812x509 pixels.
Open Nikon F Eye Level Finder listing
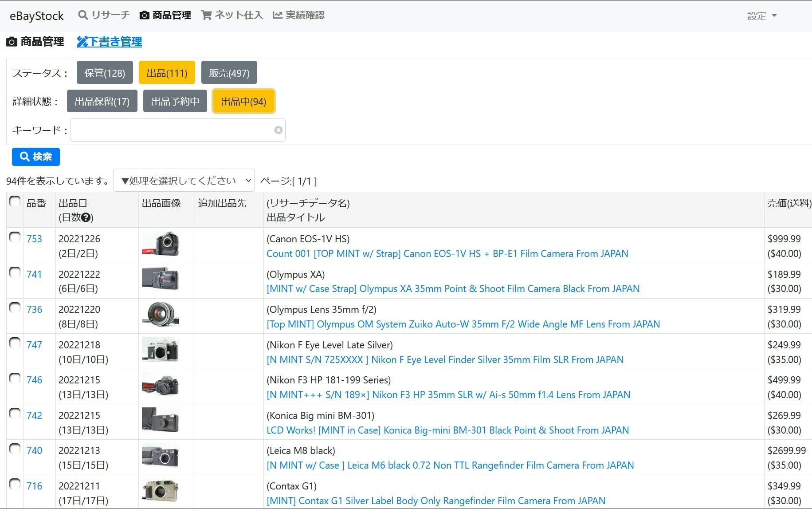tap(445, 359)
